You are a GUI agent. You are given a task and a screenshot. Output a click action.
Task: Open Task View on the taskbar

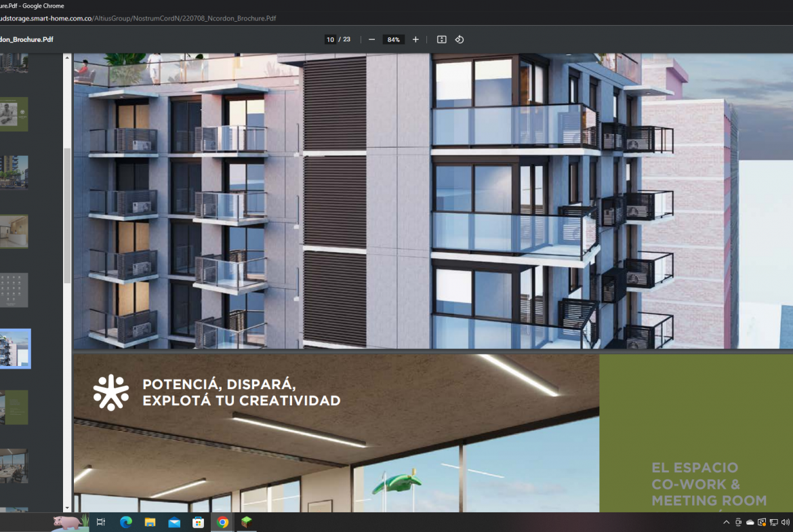point(101,523)
